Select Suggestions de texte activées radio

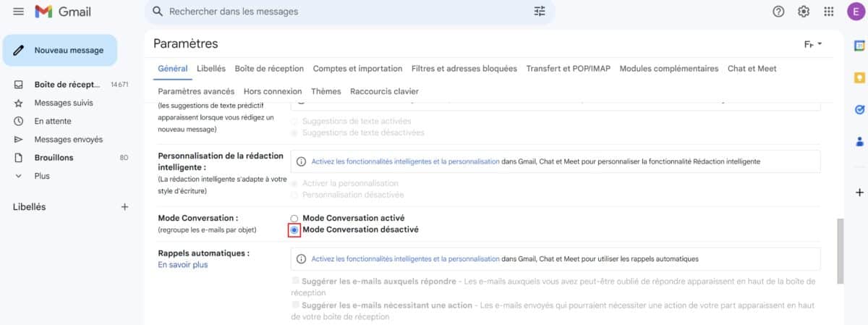click(294, 122)
